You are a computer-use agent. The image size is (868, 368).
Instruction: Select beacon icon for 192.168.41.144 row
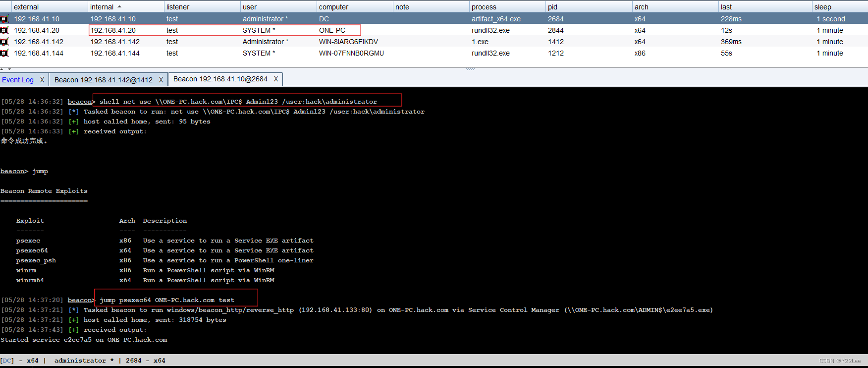[4, 53]
